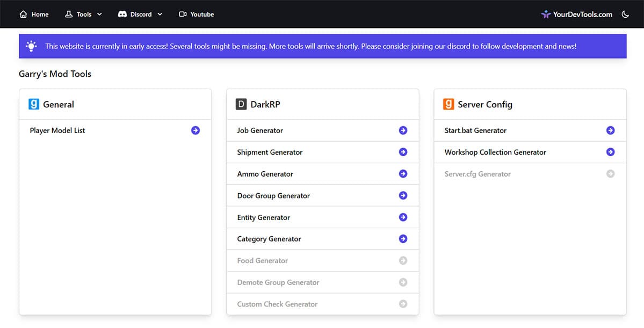Click the lightbulb icon in the announcement banner
The width and height of the screenshot is (644, 328).
31,46
